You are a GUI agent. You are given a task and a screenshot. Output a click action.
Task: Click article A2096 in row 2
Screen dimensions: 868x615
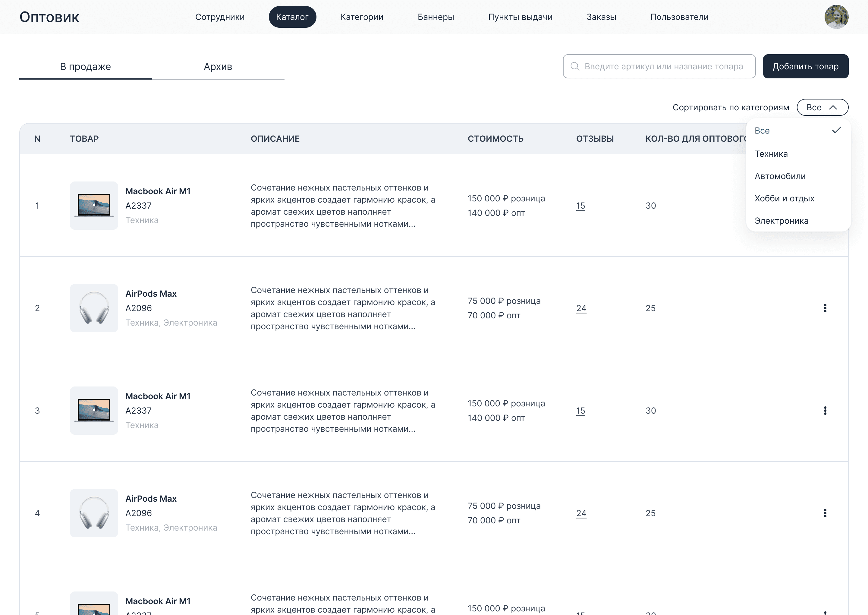pyautogui.click(x=139, y=308)
